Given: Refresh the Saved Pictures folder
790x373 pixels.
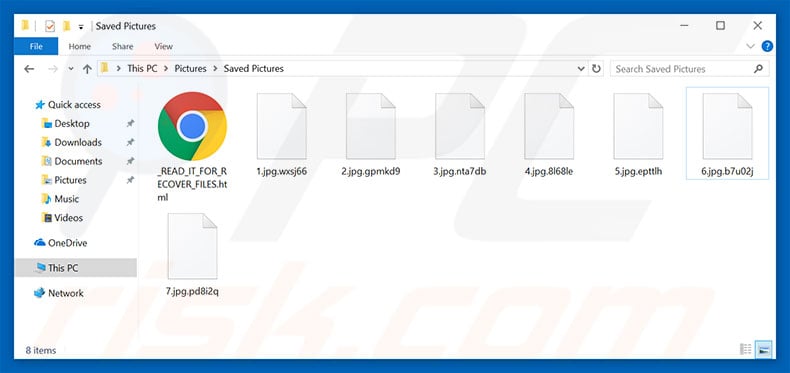Looking at the screenshot, I should (597, 69).
